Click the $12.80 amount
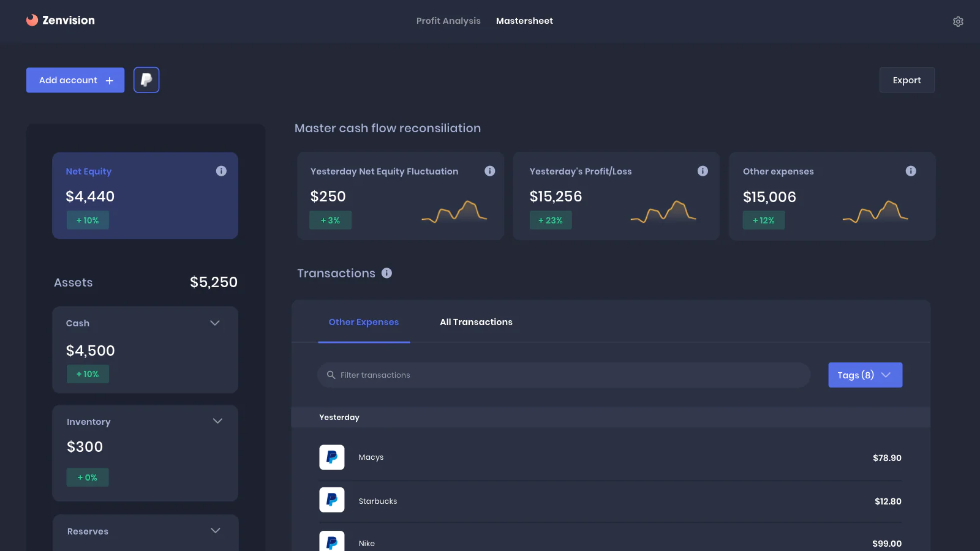The width and height of the screenshot is (980, 551). 888,501
